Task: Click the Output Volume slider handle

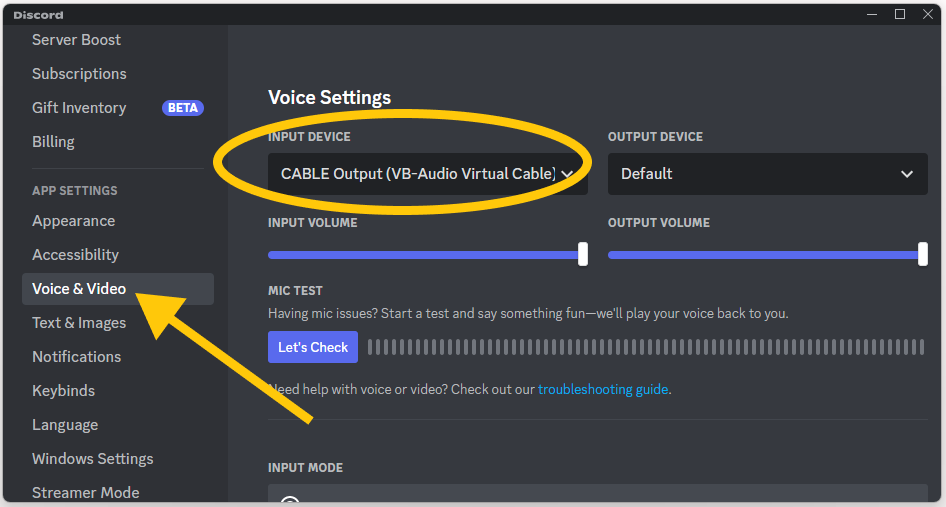Action: coord(922,254)
